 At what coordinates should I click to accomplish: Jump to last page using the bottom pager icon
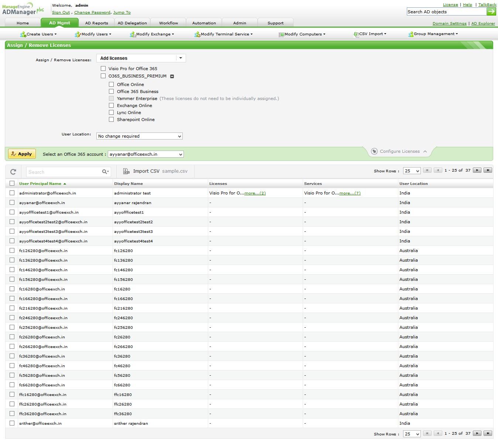click(488, 434)
